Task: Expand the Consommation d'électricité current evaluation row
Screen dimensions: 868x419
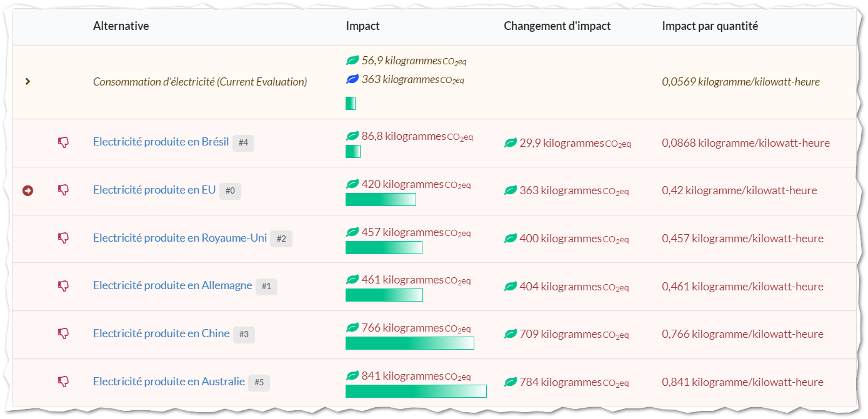Action: [x=27, y=81]
